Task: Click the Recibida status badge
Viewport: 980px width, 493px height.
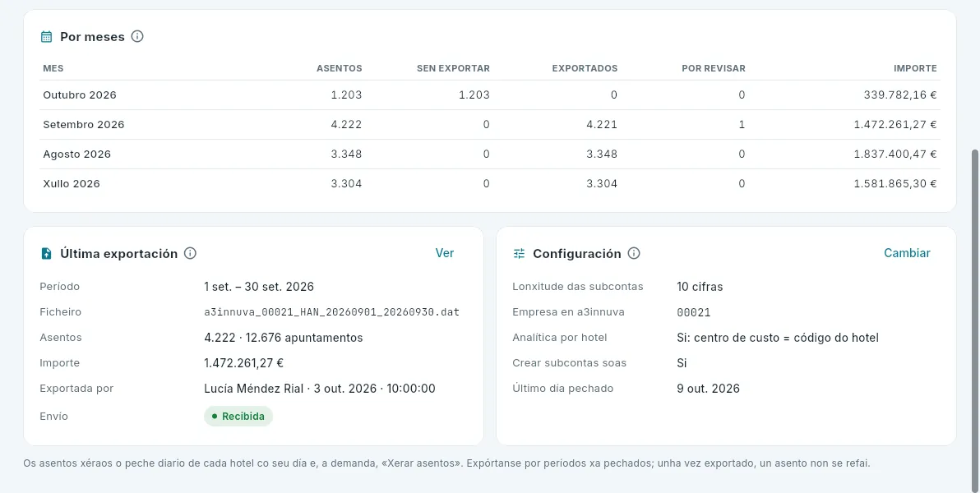Action: point(238,416)
